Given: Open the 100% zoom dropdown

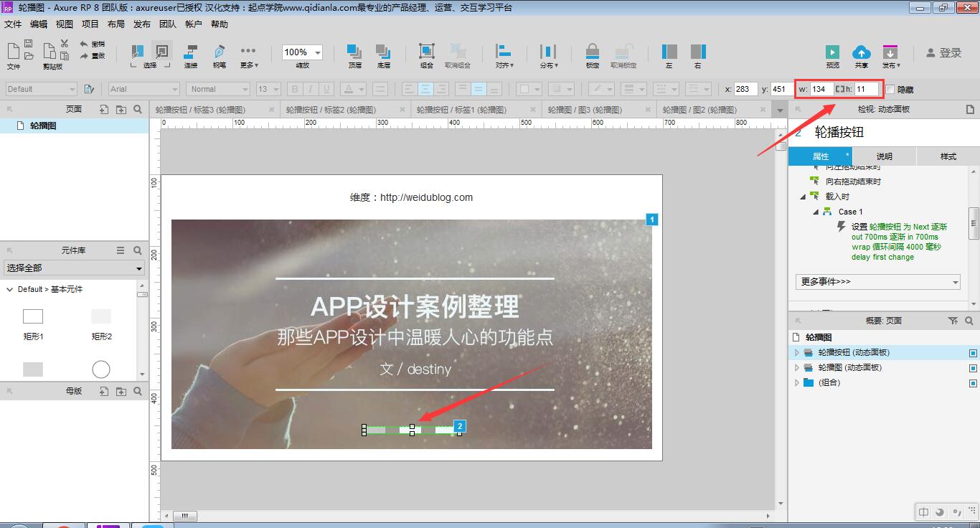Looking at the screenshot, I should [x=302, y=52].
